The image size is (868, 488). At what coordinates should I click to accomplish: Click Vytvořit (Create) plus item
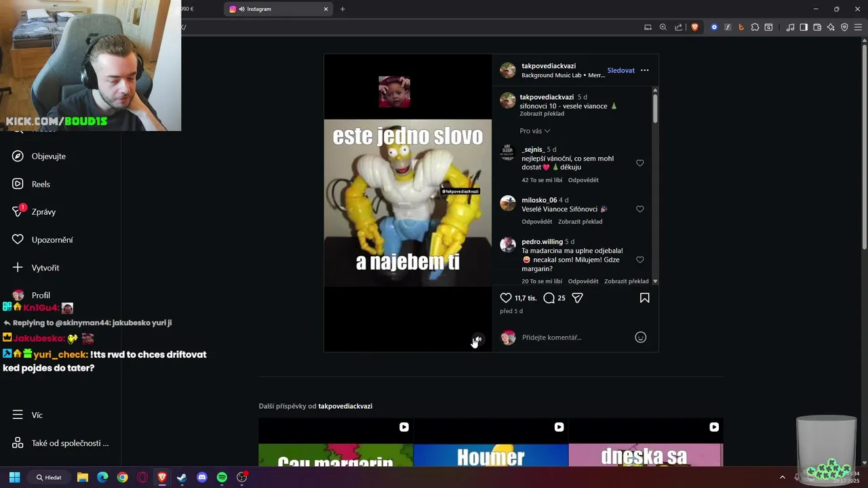(x=35, y=268)
